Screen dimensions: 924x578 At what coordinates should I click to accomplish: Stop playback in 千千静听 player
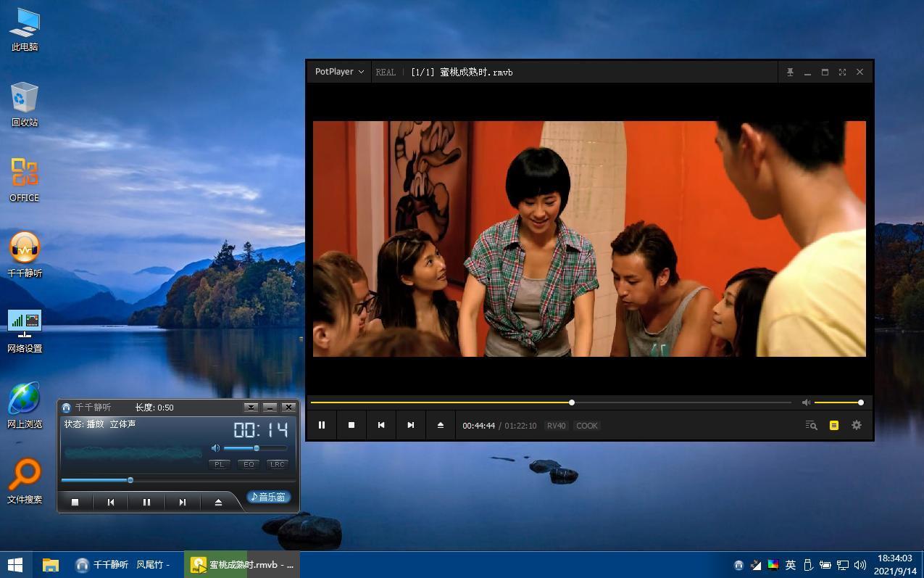click(x=75, y=502)
